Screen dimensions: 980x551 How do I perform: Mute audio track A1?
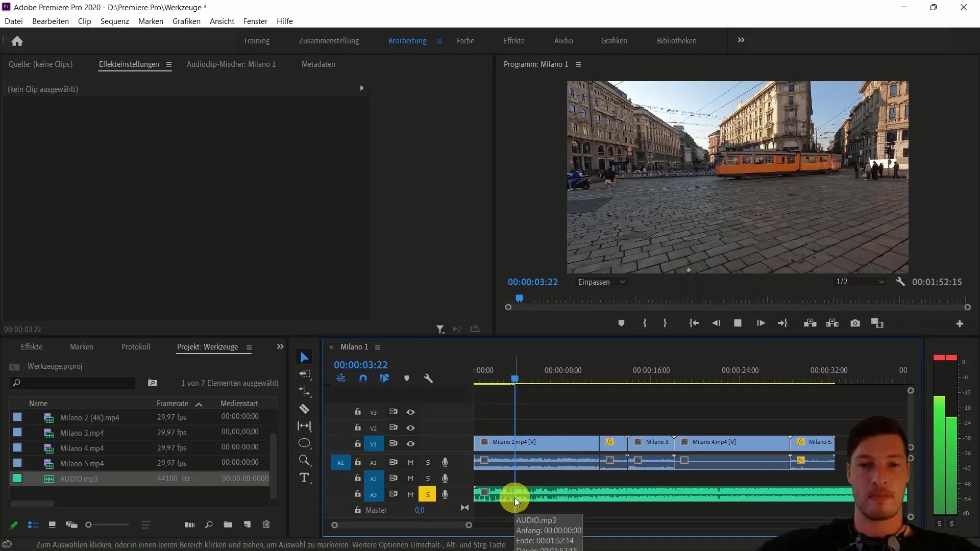click(x=410, y=462)
